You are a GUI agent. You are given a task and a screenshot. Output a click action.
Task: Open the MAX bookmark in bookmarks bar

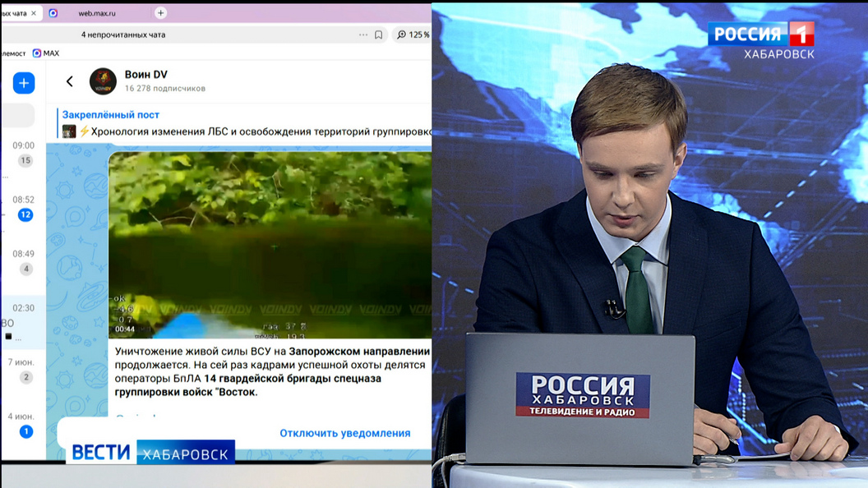pyautogui.click(x=46, y=53)
